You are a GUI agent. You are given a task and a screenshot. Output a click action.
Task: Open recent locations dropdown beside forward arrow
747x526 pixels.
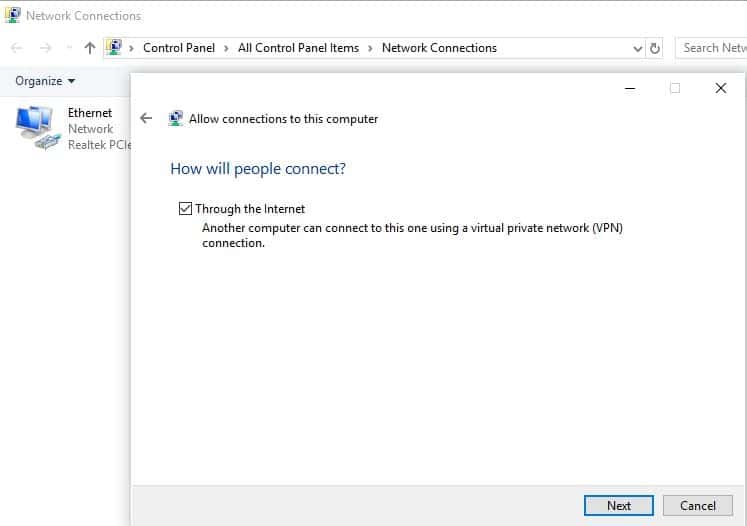point(69,48)
